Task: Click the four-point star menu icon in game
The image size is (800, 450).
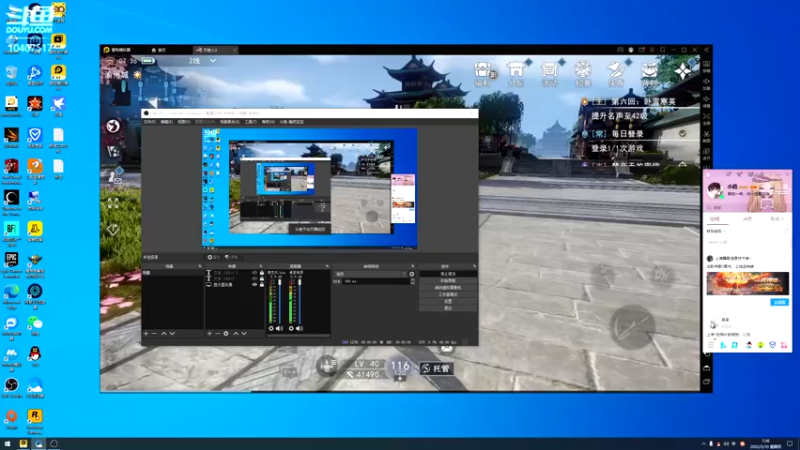Action: coord(683,71)
